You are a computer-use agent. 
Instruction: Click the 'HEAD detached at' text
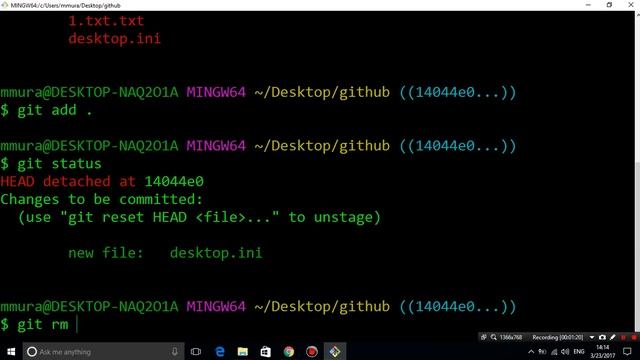[68, 181]
